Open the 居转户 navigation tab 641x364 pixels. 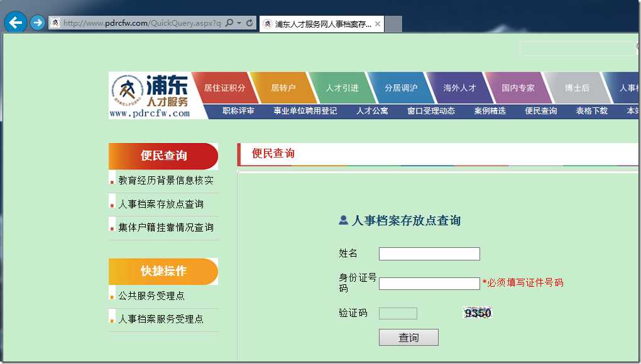coord(283,88)
